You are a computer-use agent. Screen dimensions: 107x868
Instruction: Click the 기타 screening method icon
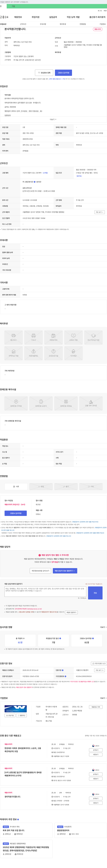click(91, 487)
